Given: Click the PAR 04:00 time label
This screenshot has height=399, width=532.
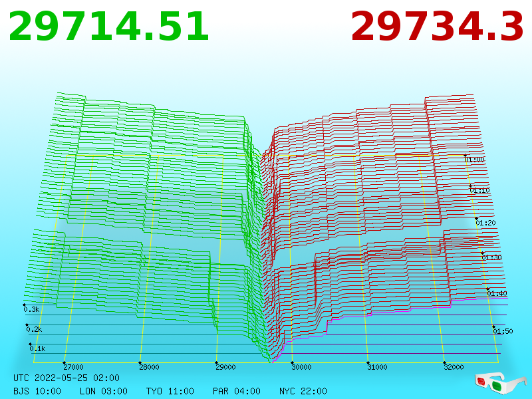Looking at the screenshot, I should pyautogui.click(x=237, y=391).
